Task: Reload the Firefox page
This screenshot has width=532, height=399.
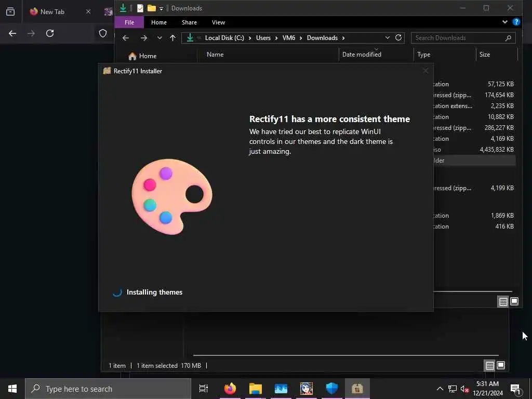Action: click(x=50, y=33)
